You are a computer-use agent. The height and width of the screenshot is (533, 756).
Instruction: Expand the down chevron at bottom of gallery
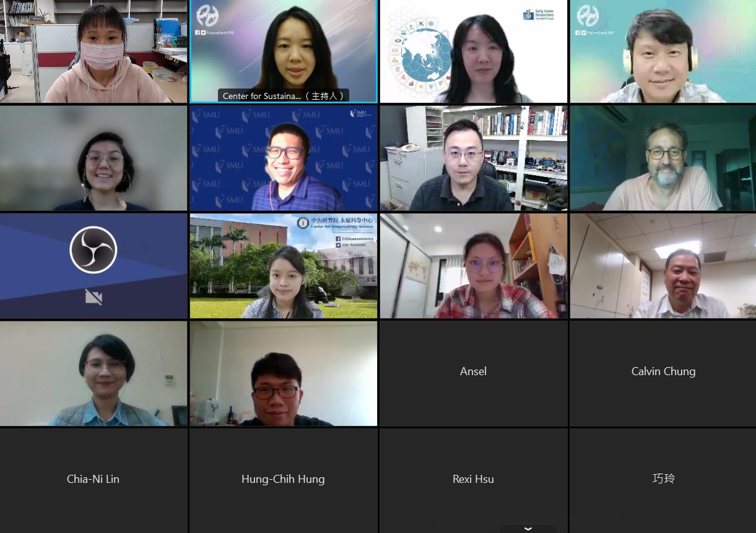(528, 529)
